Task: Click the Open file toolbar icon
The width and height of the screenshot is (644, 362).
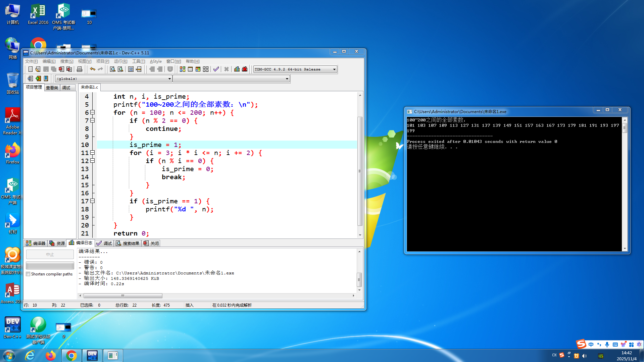Action: point(38,69)
